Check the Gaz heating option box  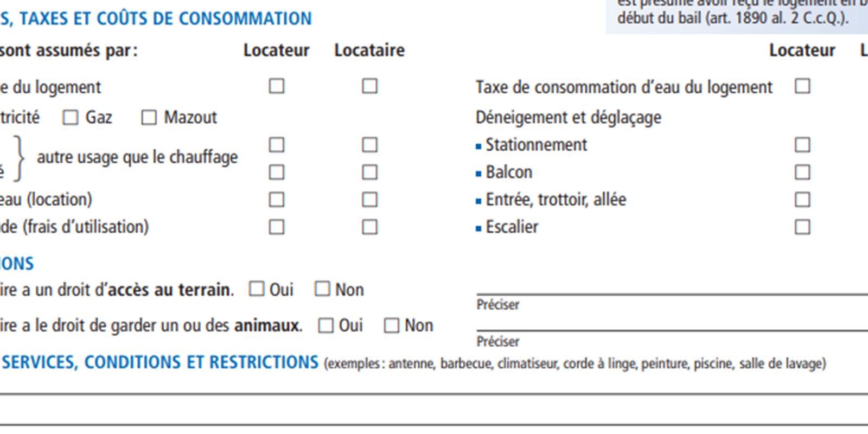coord(71,118)
